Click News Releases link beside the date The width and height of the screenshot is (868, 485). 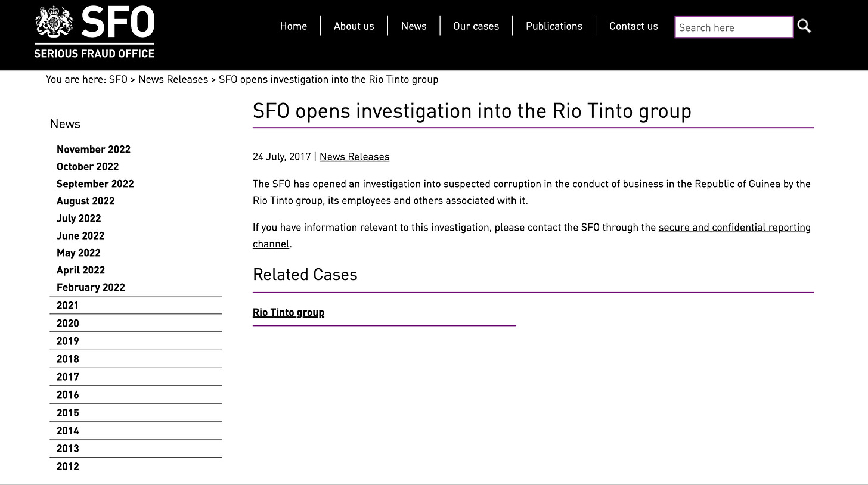click(x=354, y=157)
